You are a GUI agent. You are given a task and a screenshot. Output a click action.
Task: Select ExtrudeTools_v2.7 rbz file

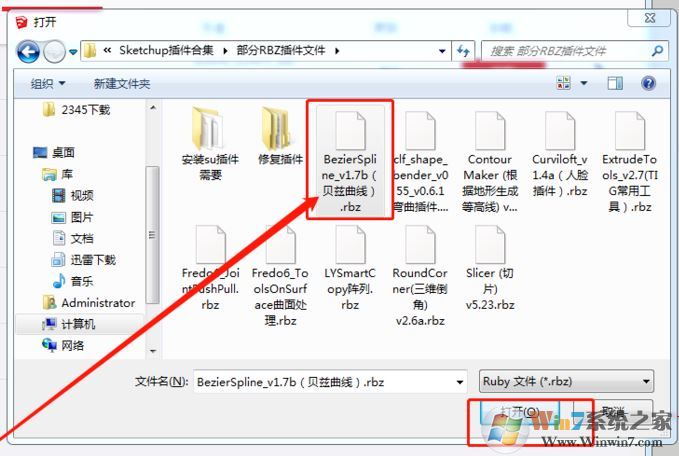630,161
